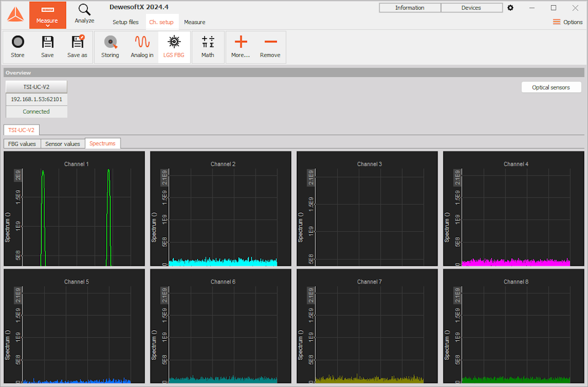Click the Overview section header
The height and width of the screenshot is (387, 588).
coord(293,73)
